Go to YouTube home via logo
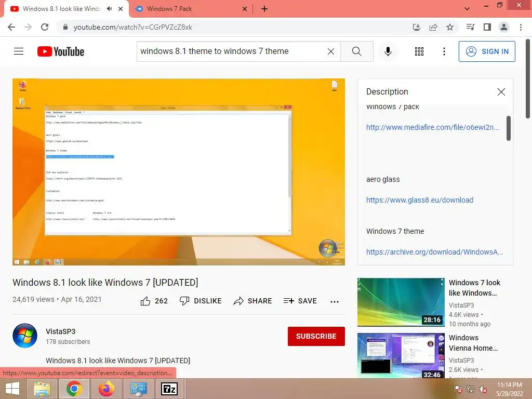The image size is (532, 399). (x=61, y=51)
